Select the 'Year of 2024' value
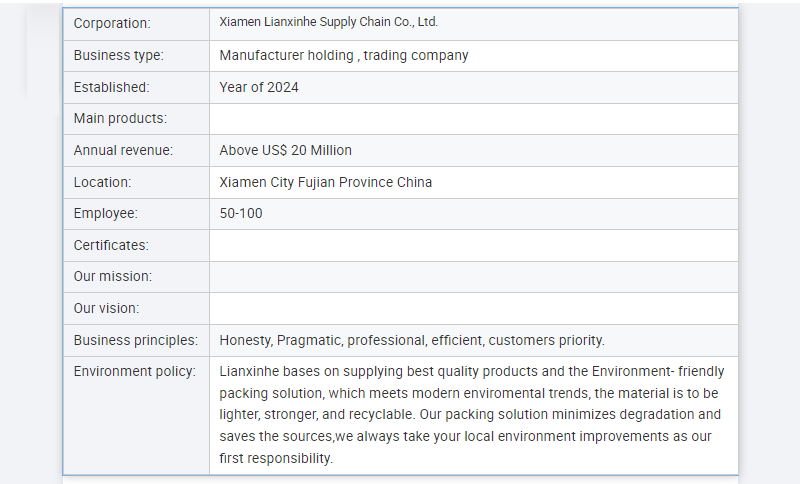Screen dimensions: 800x484 pos(259,87)
